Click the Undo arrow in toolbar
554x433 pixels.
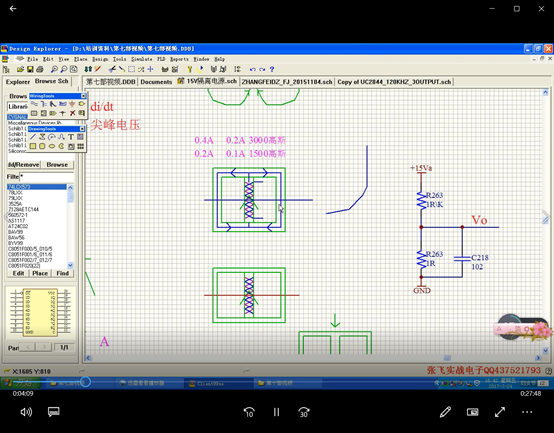252,70
